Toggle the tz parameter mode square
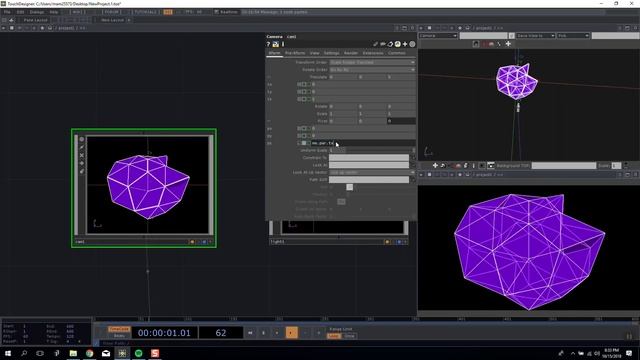This screenshot has width=640, height=360. tap(304, 99)
